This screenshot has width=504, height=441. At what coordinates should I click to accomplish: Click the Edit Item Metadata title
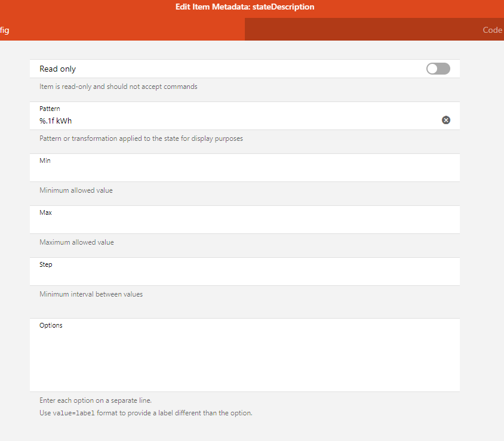tap(245, 7)
